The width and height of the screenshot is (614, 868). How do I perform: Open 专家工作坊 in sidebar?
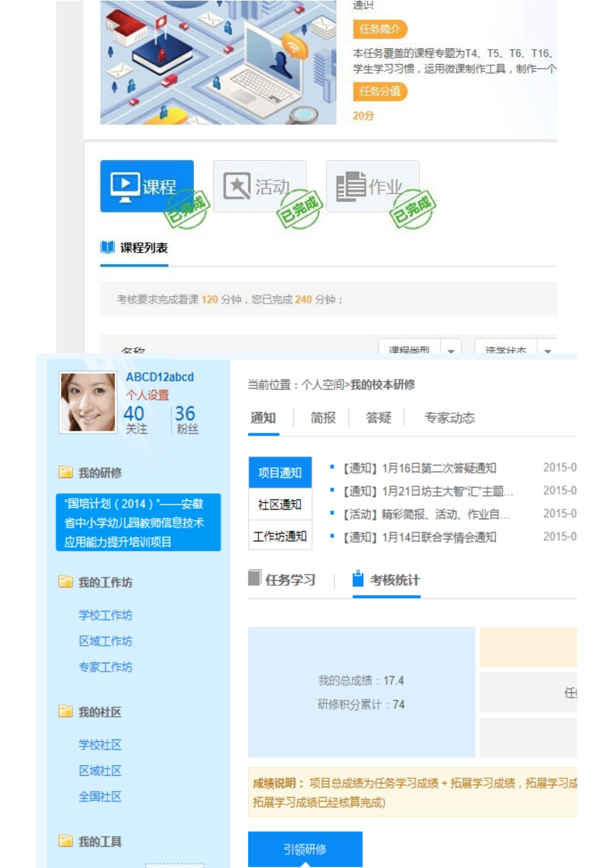coord(105,666)
